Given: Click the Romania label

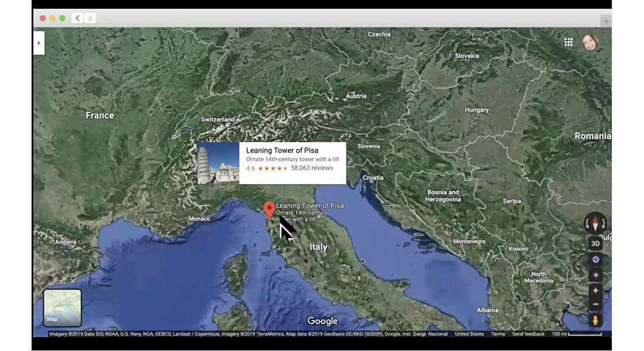Looking at the screenshot, I should pos(592,136).
